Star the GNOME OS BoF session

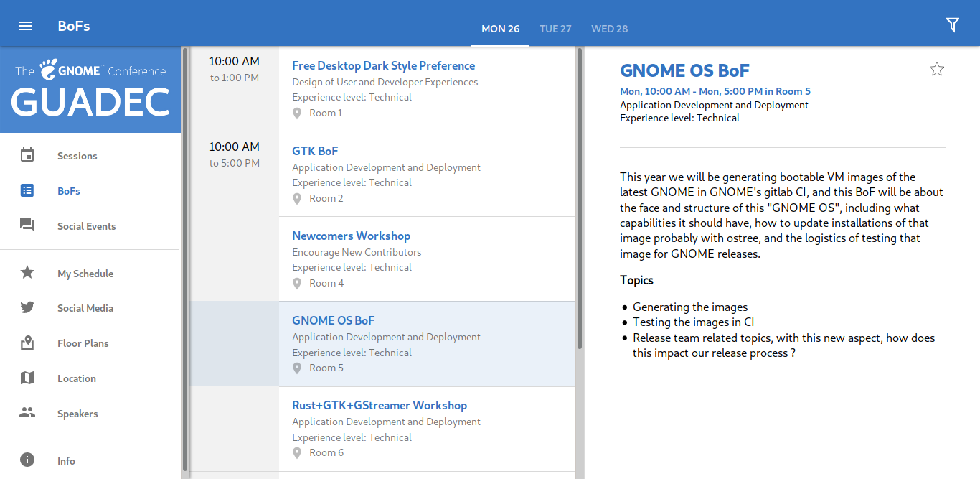[x=937, y=69]
